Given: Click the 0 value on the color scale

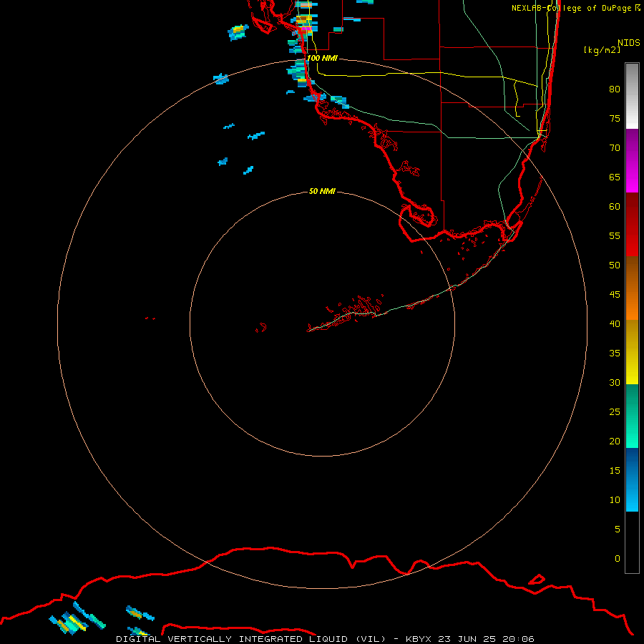Looking at the screenshot, I should tap(618, 559).
